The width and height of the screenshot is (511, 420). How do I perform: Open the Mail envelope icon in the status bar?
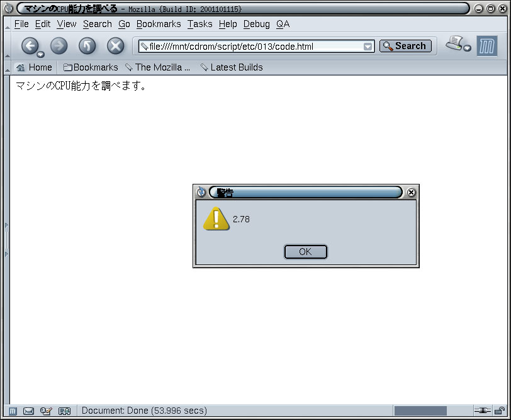(x=29, y=411)
